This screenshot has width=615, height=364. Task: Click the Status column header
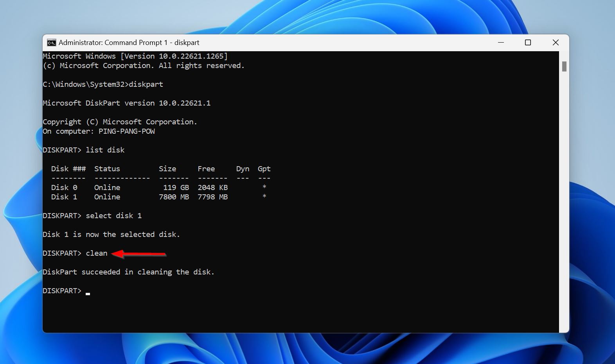[x=107, y=169]
